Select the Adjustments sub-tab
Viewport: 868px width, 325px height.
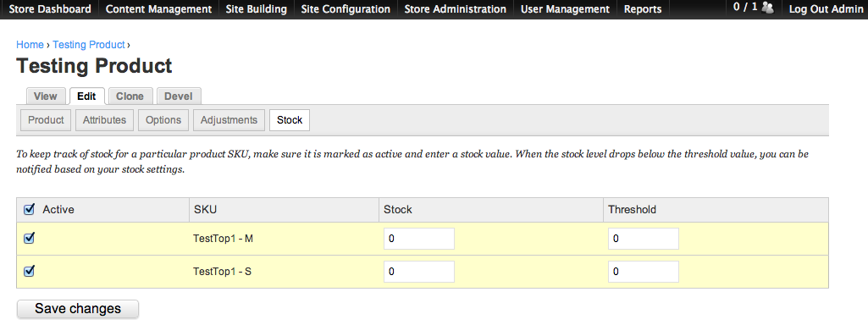[229, 120]
